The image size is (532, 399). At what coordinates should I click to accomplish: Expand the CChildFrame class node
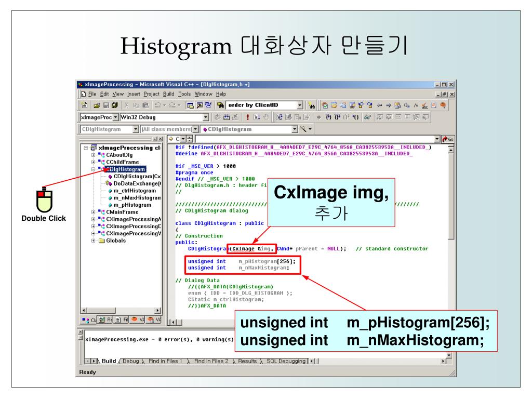pos(94,162)
